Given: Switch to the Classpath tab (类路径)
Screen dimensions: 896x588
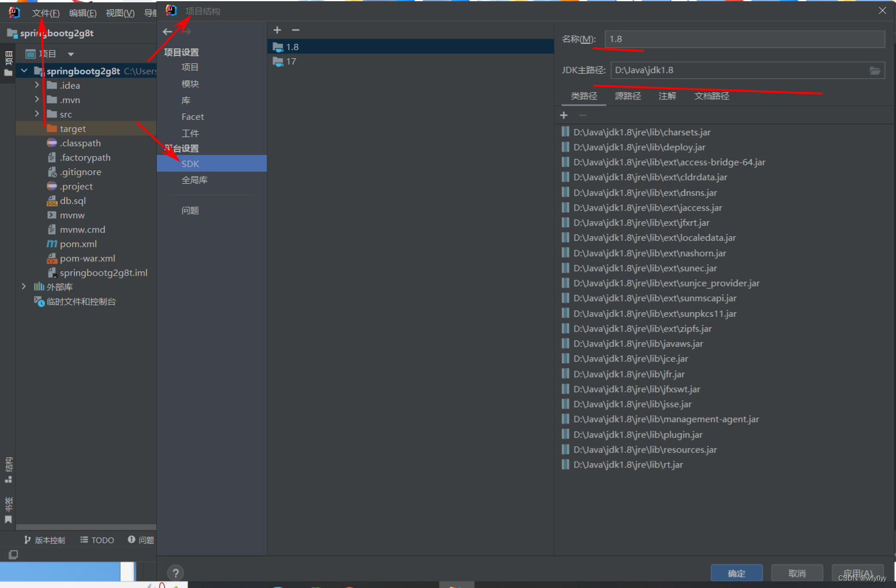Looking at the screenshot, I should pos(584,96).
